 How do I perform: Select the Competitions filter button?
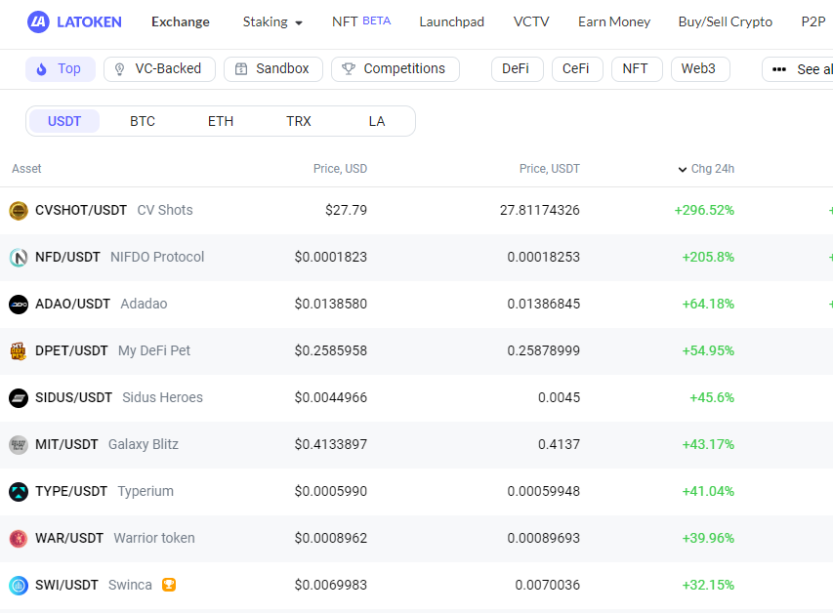[395, 69]
